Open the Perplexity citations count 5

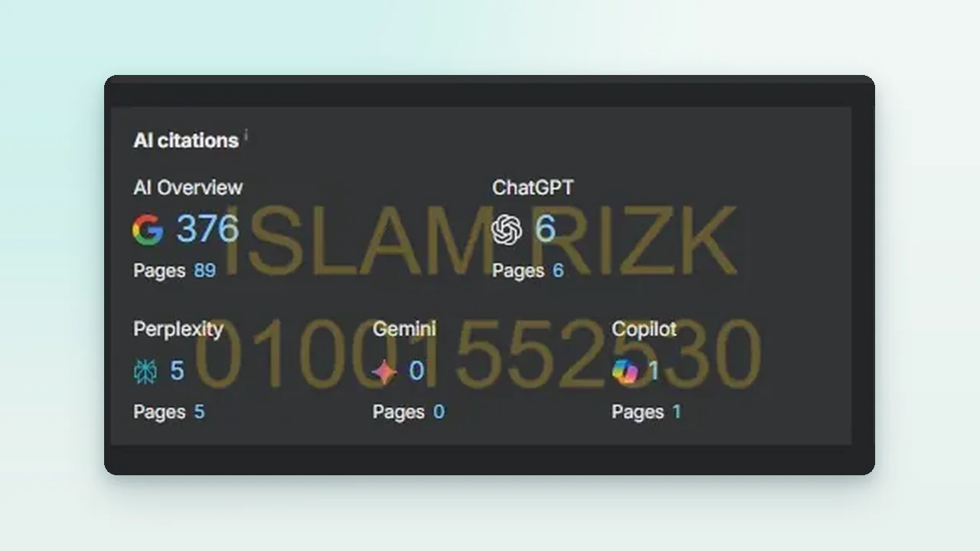point(177,371)
